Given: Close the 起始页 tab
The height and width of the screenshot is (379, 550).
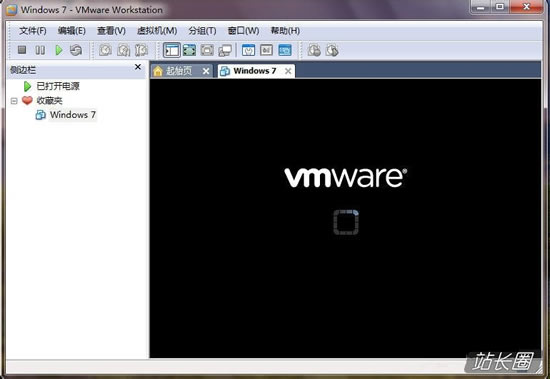Looking at the screenshot, I should [x=206, y=71].
